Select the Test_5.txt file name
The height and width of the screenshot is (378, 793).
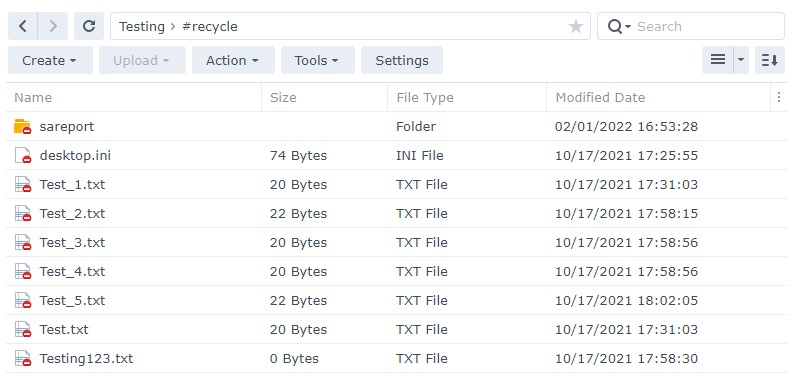point(72,301)
